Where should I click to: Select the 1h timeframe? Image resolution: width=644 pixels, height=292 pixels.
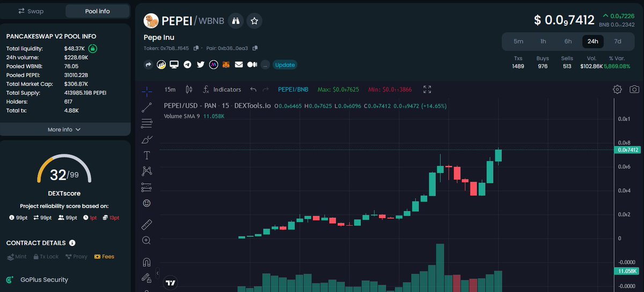543,41
